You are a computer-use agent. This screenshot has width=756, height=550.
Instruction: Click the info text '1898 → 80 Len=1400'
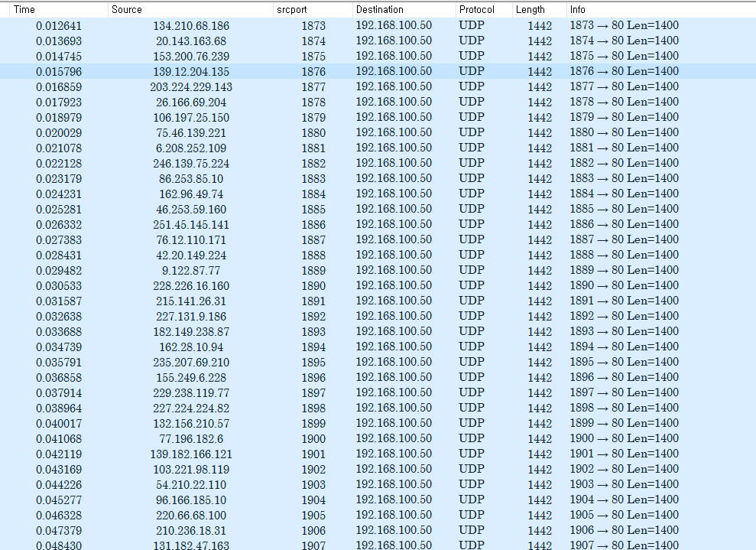(x=624, y=407)
